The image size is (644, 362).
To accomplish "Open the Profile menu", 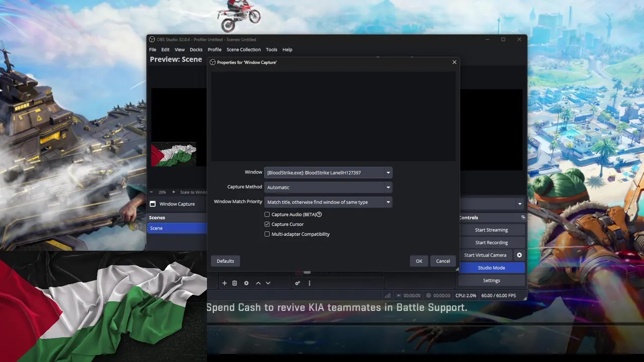I will [x=214, y=49].
